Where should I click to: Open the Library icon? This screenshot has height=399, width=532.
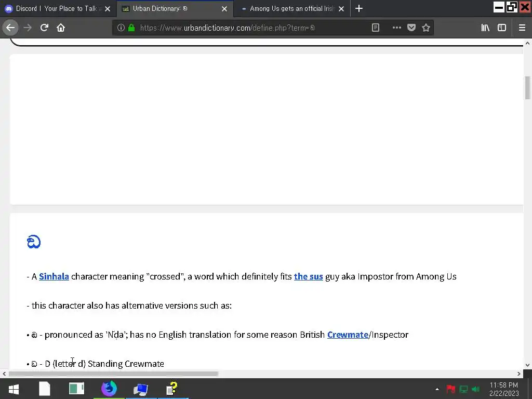[485, 28]
